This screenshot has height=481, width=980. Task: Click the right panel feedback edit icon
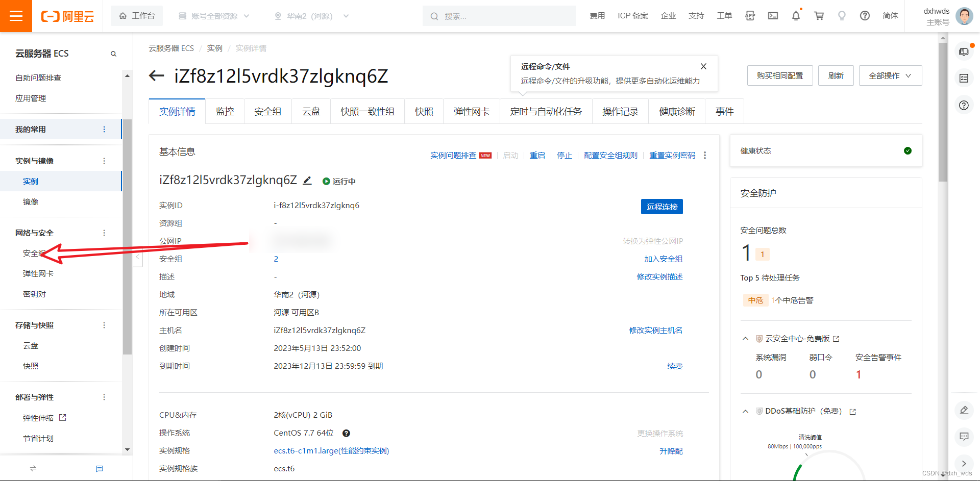pos(964,410)
